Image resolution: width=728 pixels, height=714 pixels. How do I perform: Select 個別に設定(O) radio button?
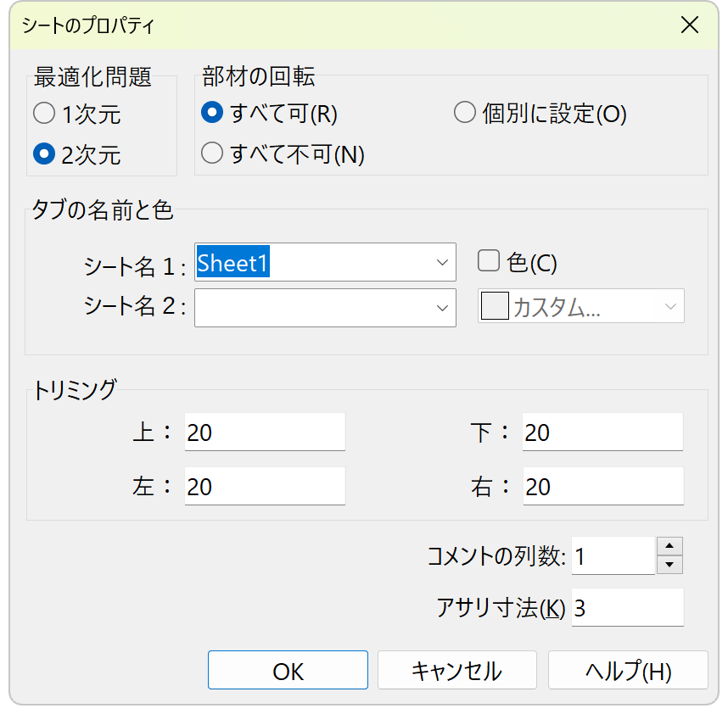[464, 113]
